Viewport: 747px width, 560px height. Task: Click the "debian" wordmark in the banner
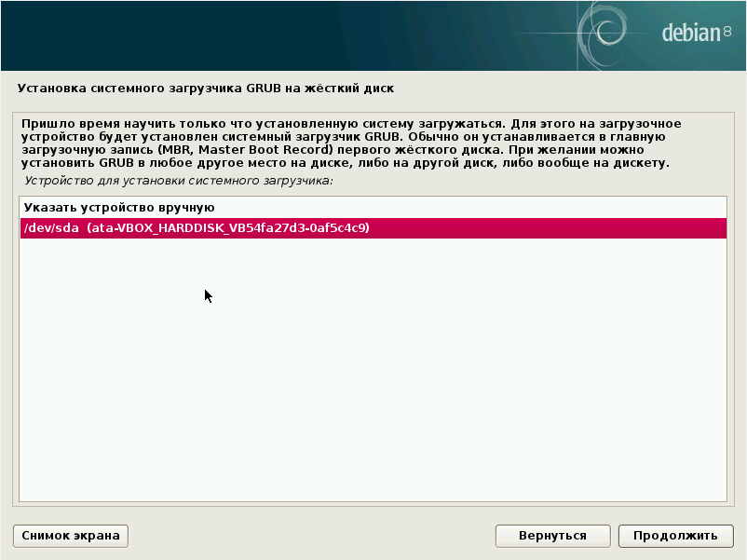pyautogui.click(x=691, y=34)
